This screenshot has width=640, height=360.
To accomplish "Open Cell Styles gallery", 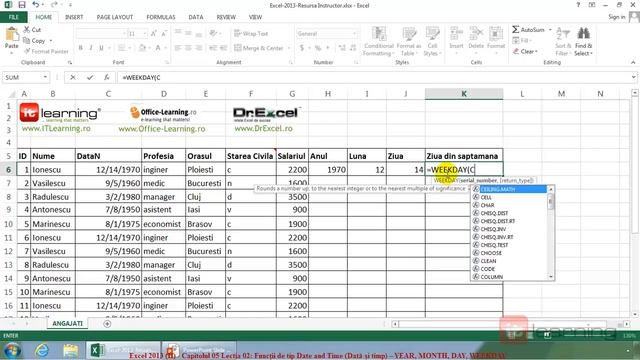I will tap(432, 41).
